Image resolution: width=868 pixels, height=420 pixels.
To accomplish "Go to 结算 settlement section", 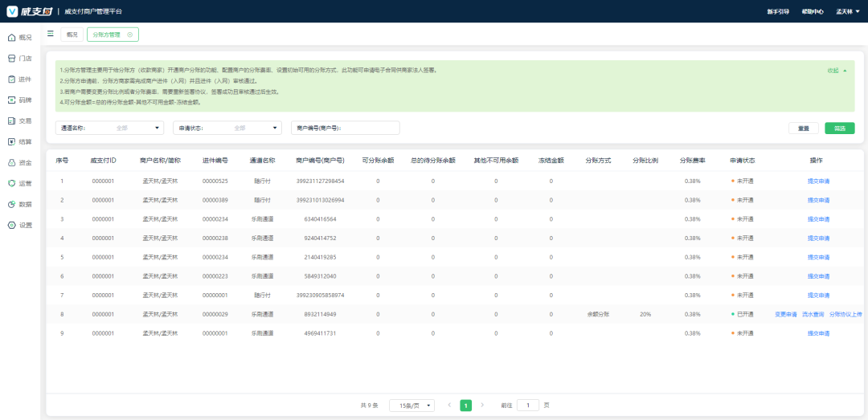I will pos(19,142).
